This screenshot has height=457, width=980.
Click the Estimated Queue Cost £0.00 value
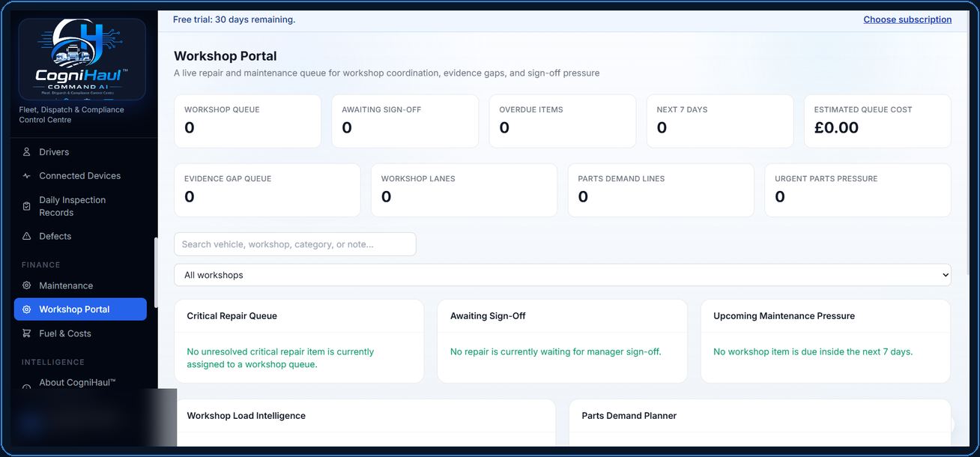[x=836, y=128]
